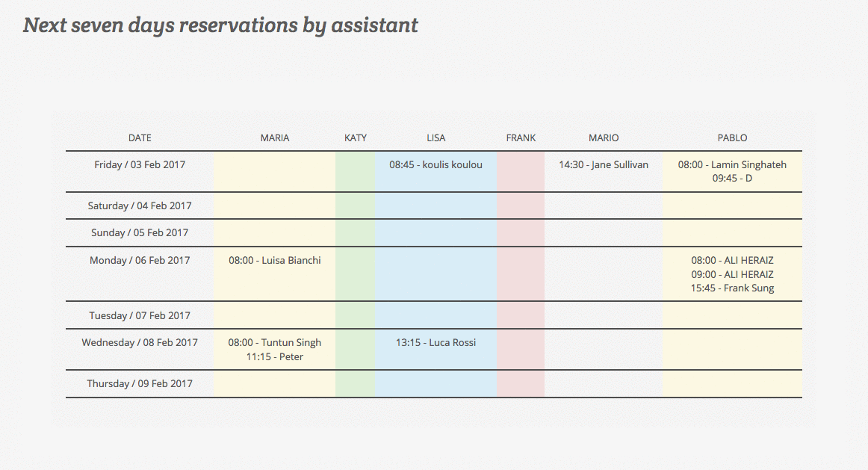Click the LISA column header
Viewport: 868px width, 470px height.
tap(435, 137)
